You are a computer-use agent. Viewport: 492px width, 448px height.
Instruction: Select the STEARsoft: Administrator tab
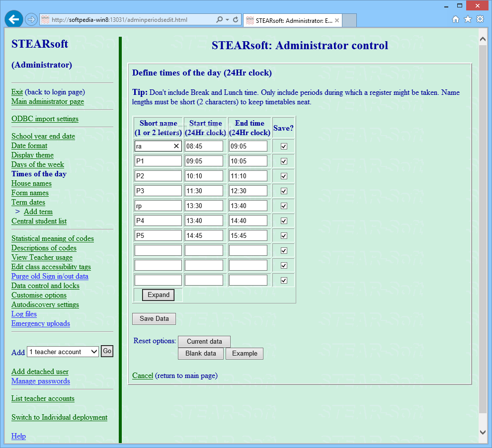(292, 20)
